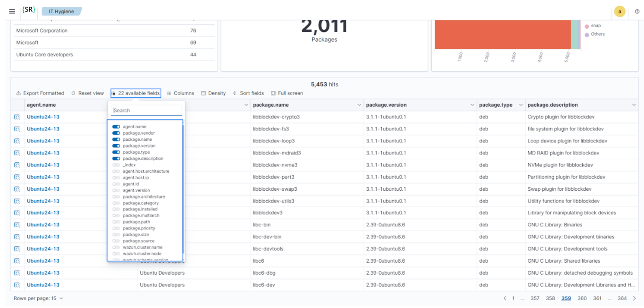Open the Full screen view
644x308 pixels.
[287, 93]
